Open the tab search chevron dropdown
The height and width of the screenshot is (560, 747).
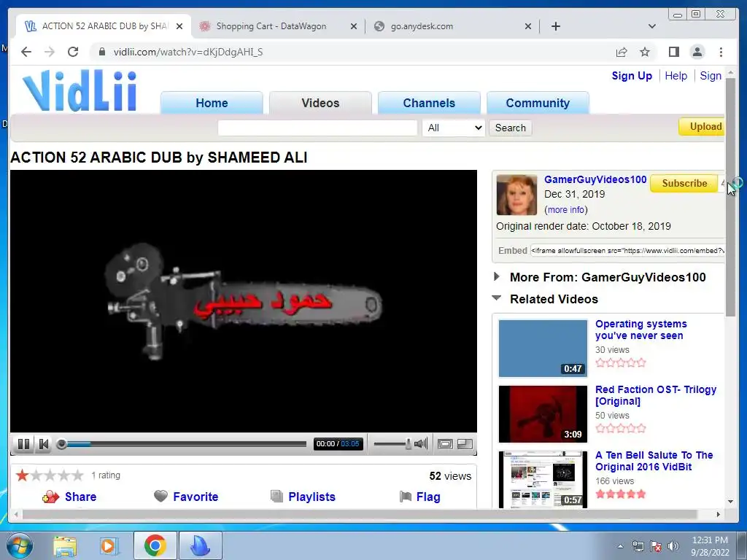pos(652,26)
